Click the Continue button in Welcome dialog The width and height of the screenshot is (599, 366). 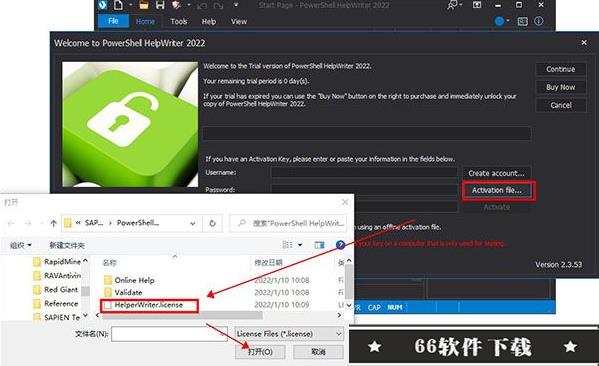(x=560, y=69)
